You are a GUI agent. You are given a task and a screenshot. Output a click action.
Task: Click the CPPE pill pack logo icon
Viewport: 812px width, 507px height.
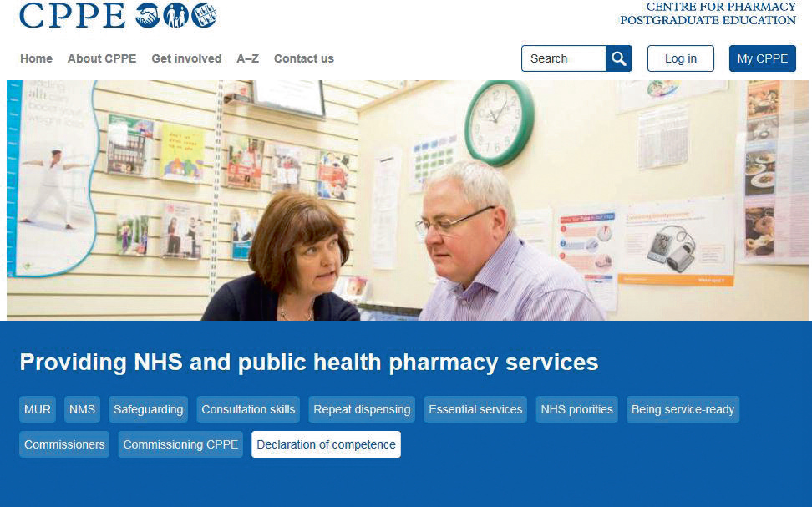tap(204, 16)
